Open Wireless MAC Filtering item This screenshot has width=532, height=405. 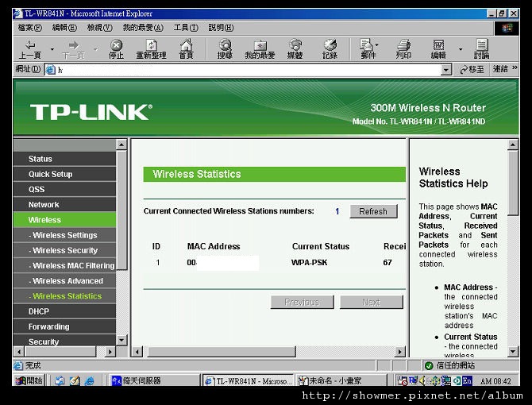[64, 265]
